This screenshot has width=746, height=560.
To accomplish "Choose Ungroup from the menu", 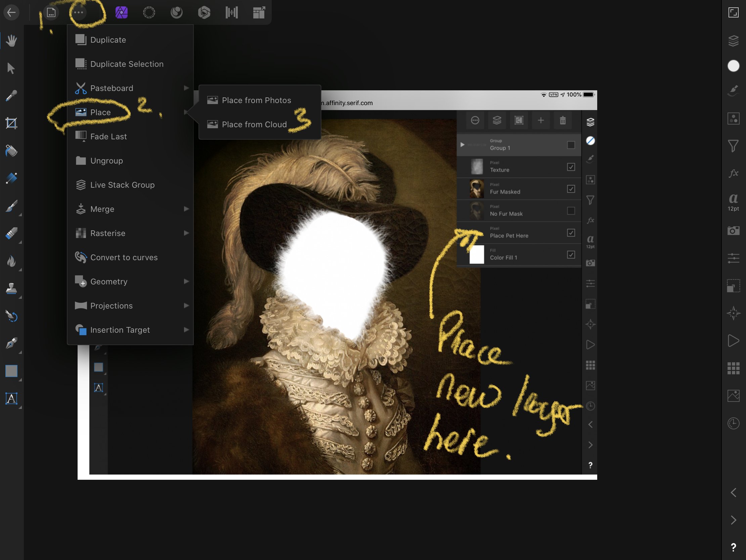I will coord(130,161).
